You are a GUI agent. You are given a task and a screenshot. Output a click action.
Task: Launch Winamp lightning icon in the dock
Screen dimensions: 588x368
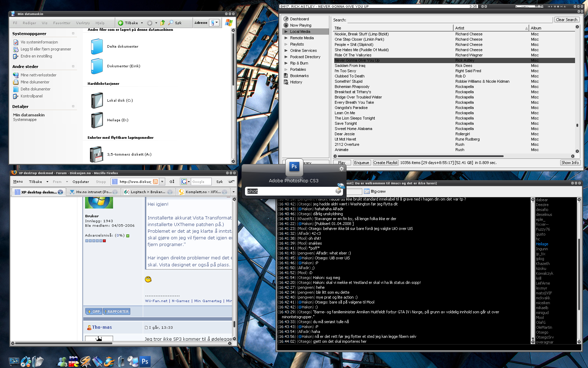point(85,361)
